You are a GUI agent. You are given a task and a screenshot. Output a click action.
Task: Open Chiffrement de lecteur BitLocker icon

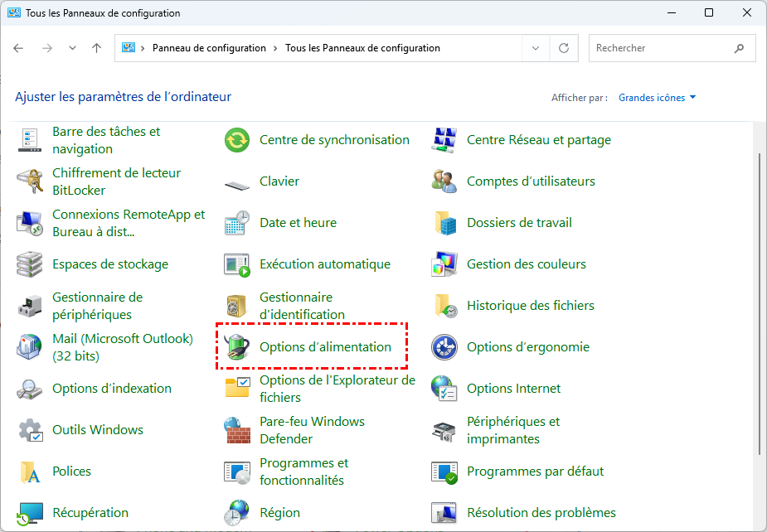30,181
